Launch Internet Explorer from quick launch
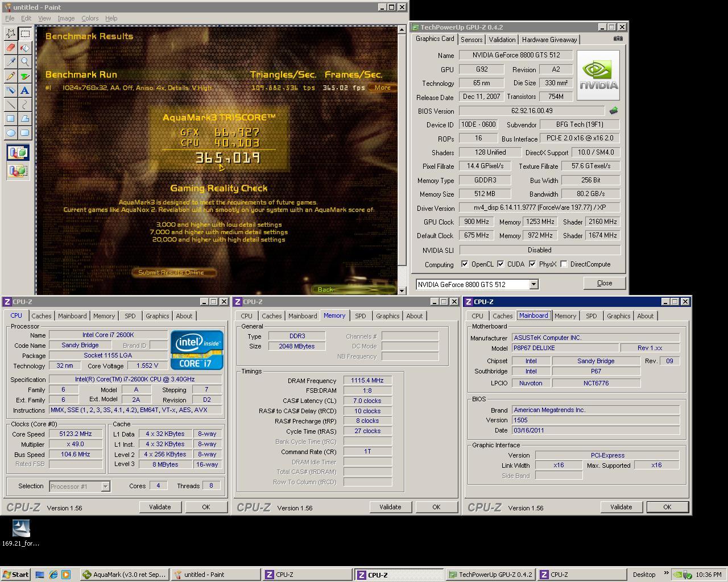Viewport: 728px width, 582px height. (53, 575)
